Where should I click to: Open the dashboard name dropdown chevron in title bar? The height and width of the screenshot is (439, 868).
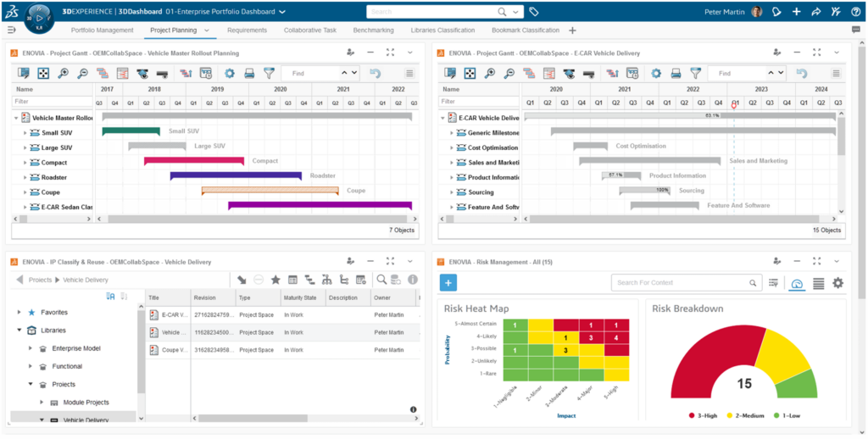282,12
